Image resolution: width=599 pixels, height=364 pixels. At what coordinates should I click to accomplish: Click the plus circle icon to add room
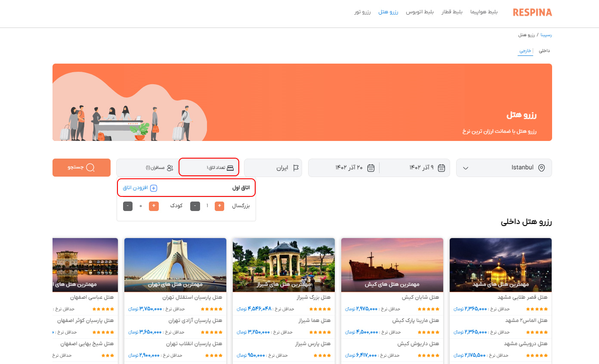click(154, 188)
